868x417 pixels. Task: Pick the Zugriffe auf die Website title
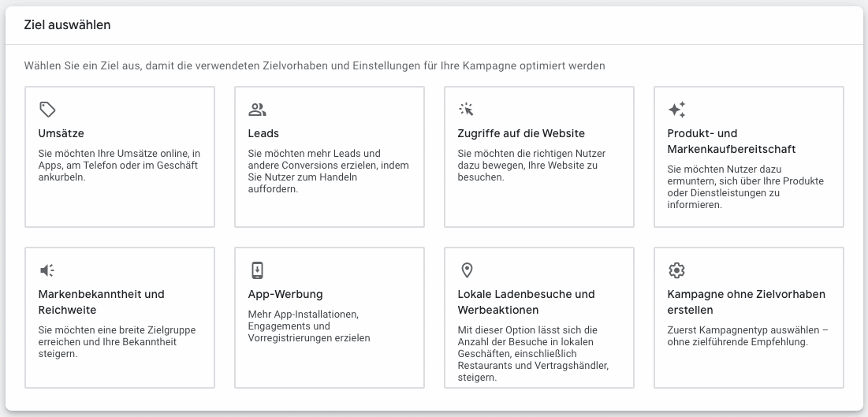[x=521, y=133]
